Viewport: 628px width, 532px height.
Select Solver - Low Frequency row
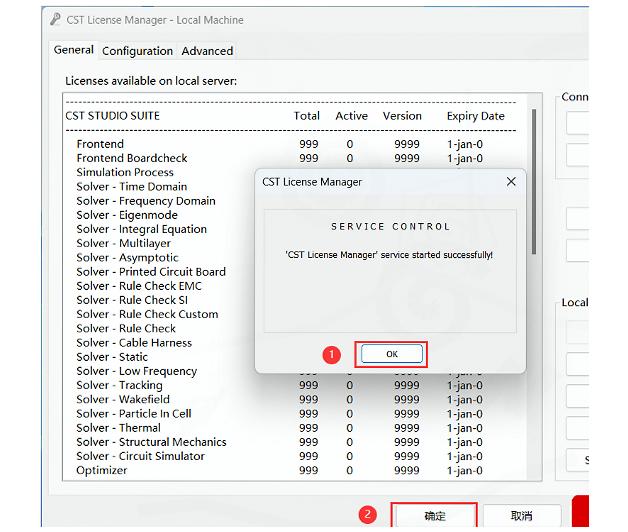pyautogui.click(x=137, y=371)
